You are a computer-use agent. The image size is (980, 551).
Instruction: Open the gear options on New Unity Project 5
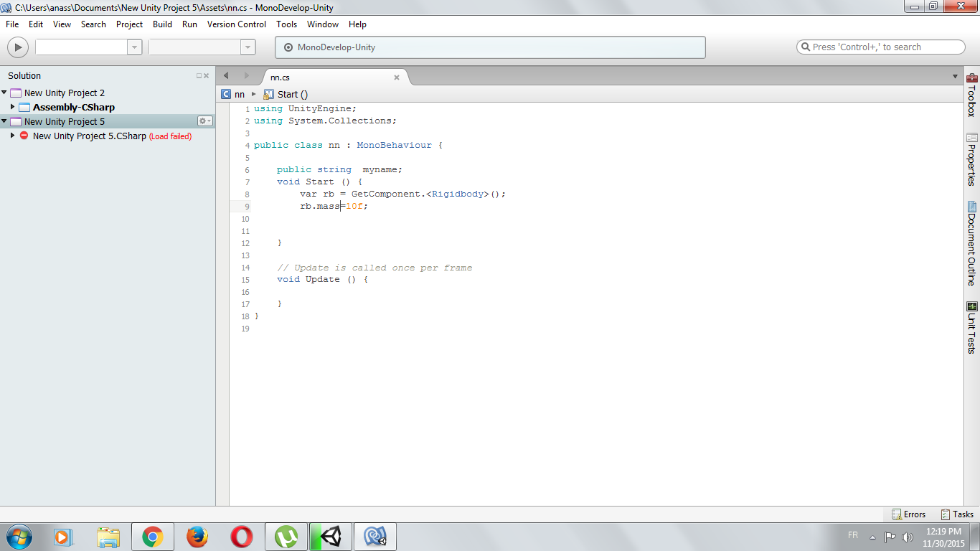point(205,121)
